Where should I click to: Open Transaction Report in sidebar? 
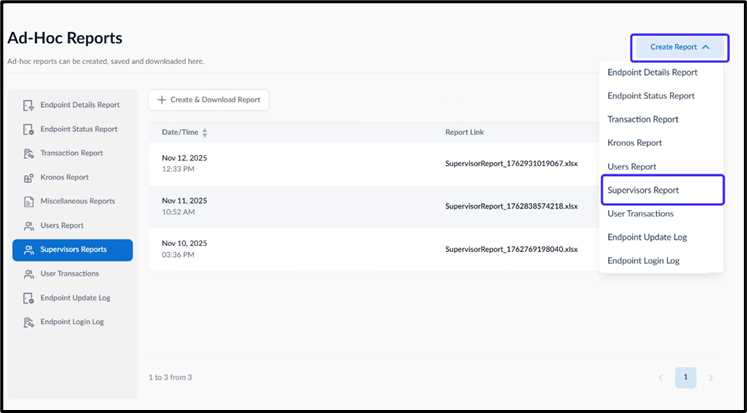point(72,153)
